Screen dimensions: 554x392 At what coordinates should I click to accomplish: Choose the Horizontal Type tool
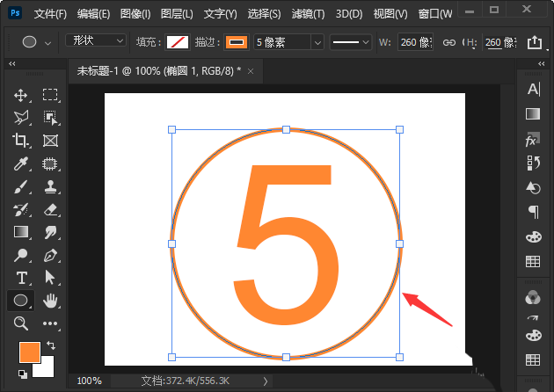[x=21, y=278]
